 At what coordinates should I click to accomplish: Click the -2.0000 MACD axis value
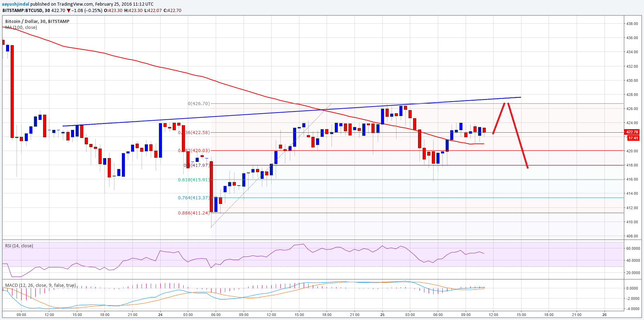click(633, 298)
